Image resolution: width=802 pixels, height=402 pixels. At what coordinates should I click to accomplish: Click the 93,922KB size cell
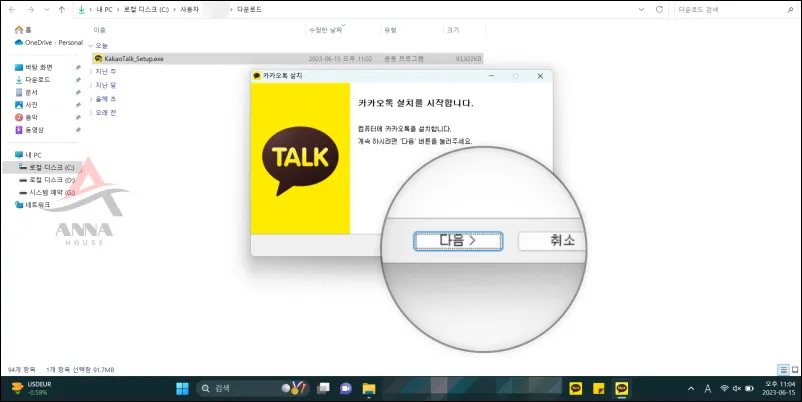[468, 59]
